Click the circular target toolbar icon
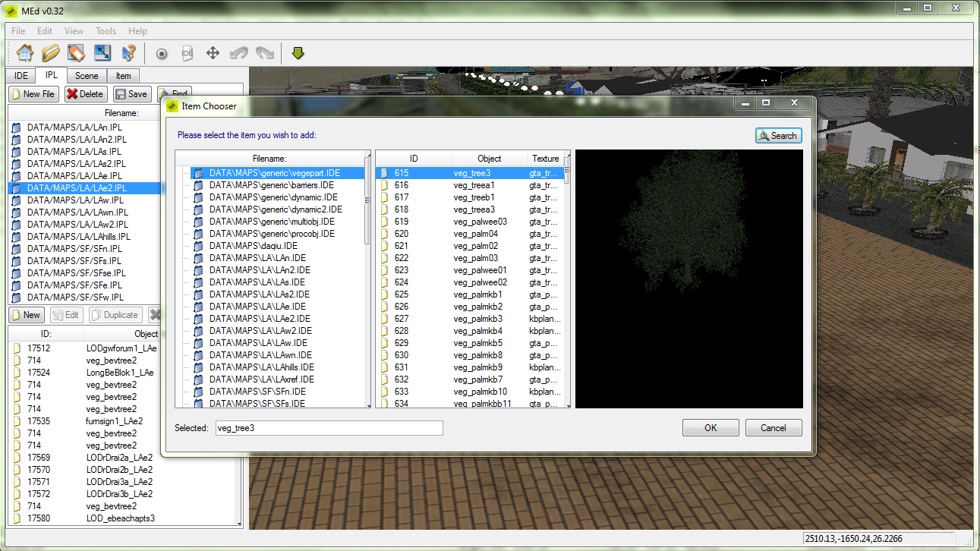The width and height of the screenshot is (980, 551). point(161,53)
